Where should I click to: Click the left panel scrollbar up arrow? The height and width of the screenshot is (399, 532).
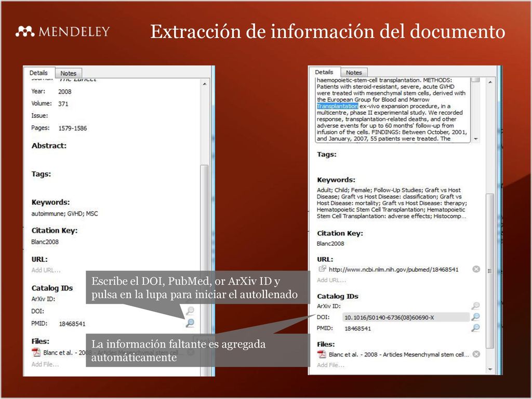(205, 84)
